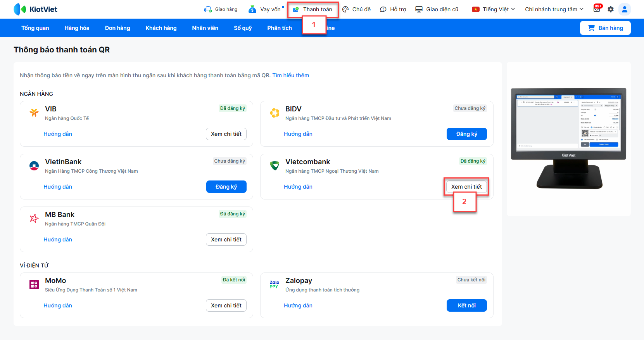Image resolution: width=644 pixels, height=340 pixels.
Task: Click the KiotViet logo
Action: 35,9
